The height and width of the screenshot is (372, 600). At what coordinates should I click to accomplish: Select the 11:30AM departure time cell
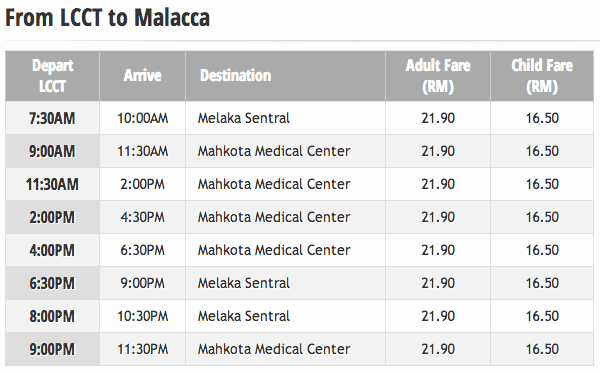(52, 184)
